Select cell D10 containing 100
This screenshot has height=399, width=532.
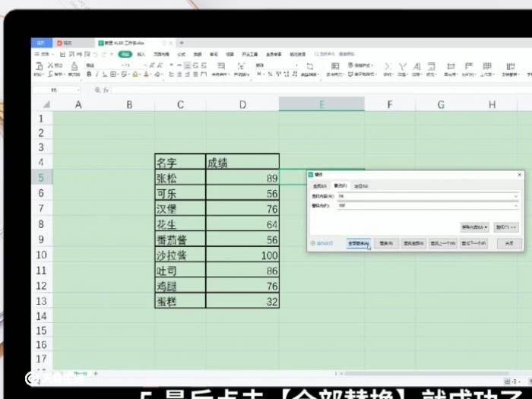click(x=242, y=255)
